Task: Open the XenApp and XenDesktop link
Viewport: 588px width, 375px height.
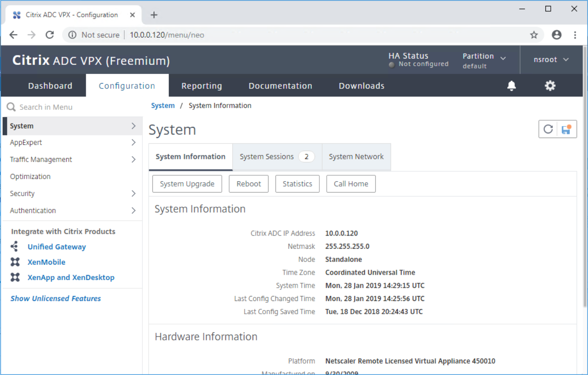Action: 71,277
